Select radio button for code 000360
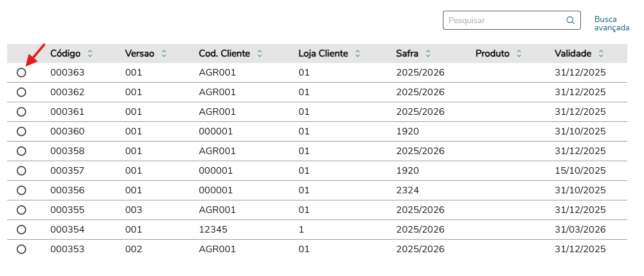644x276 pixels. click(x=21, y=131)
